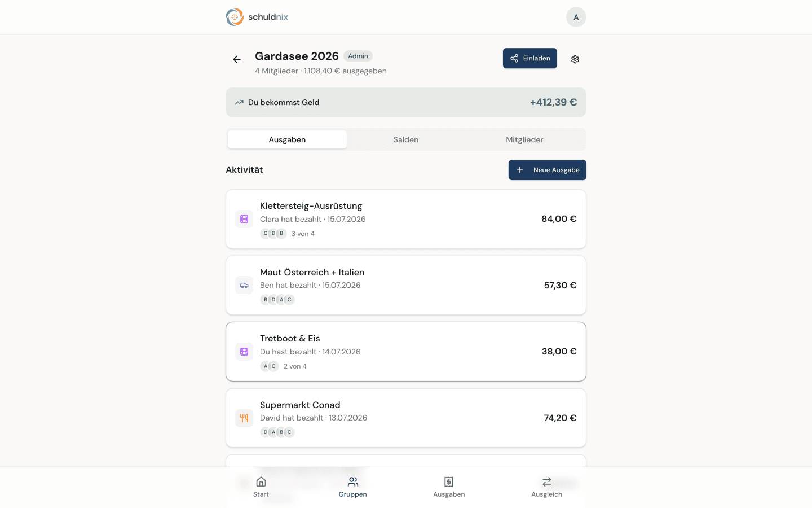Open Ausgleich in bottom navigation
Viewport: 812px width, 508px height.
547,487
